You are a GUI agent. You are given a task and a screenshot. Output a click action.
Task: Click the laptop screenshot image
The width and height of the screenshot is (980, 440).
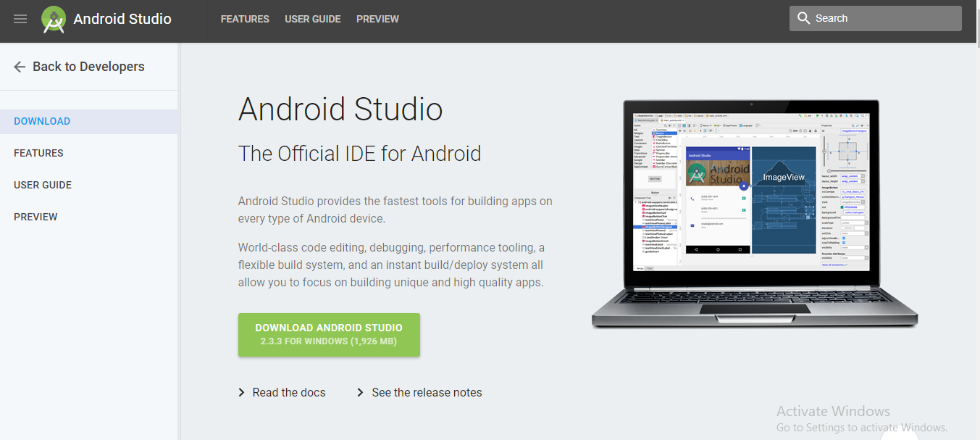[753, 210]
